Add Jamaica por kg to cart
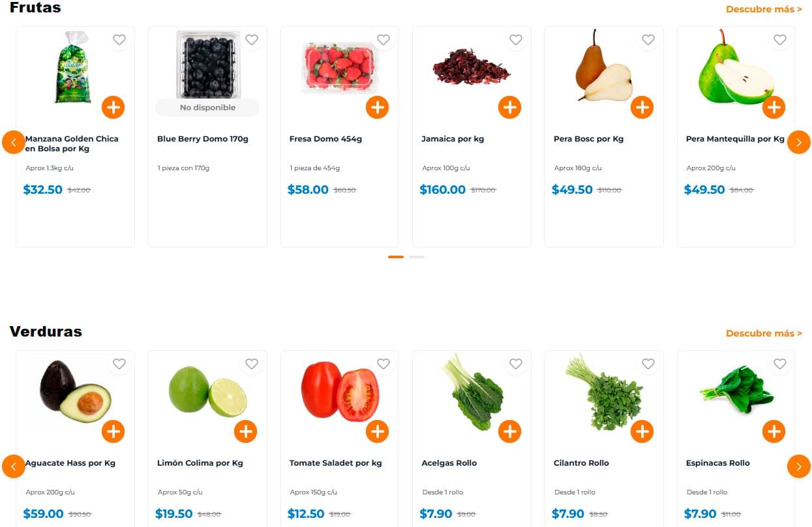Image resolution: width=812 pixels, height=527 pixels. [509, 107]
